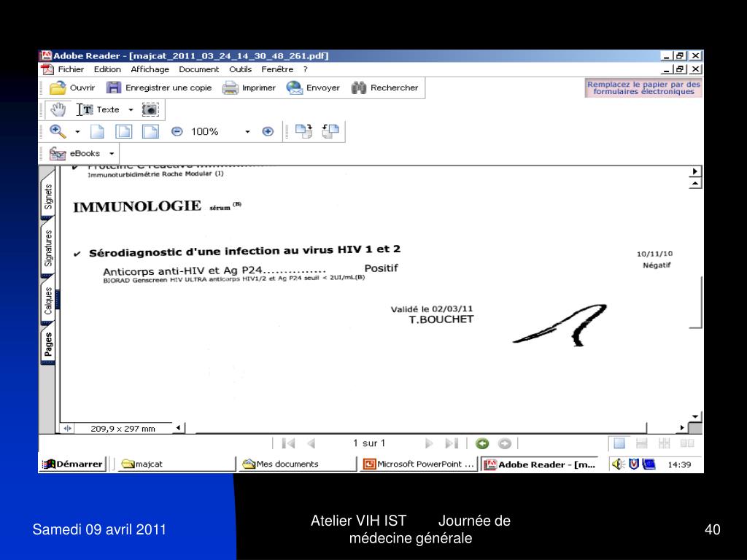Click the vertical scrollbar up arrow

coord(695,183)
